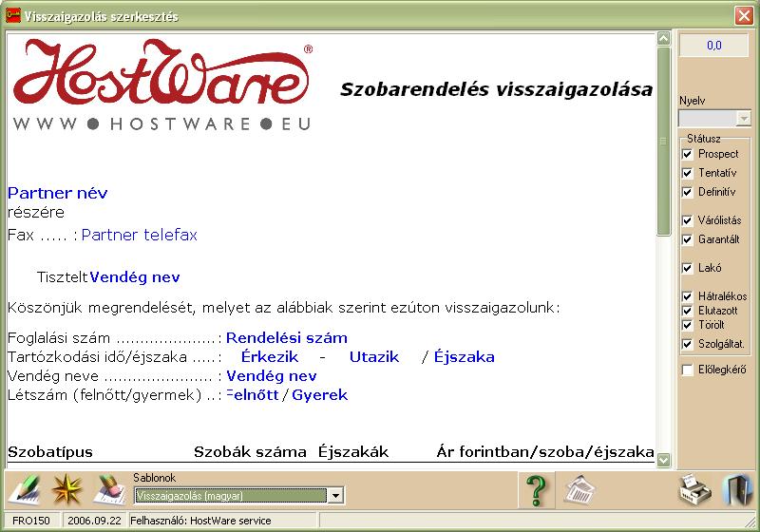Enable the Előlegkérő checkbox
The height and width of the screenshot is (532, 760).
tap(687, 370)
